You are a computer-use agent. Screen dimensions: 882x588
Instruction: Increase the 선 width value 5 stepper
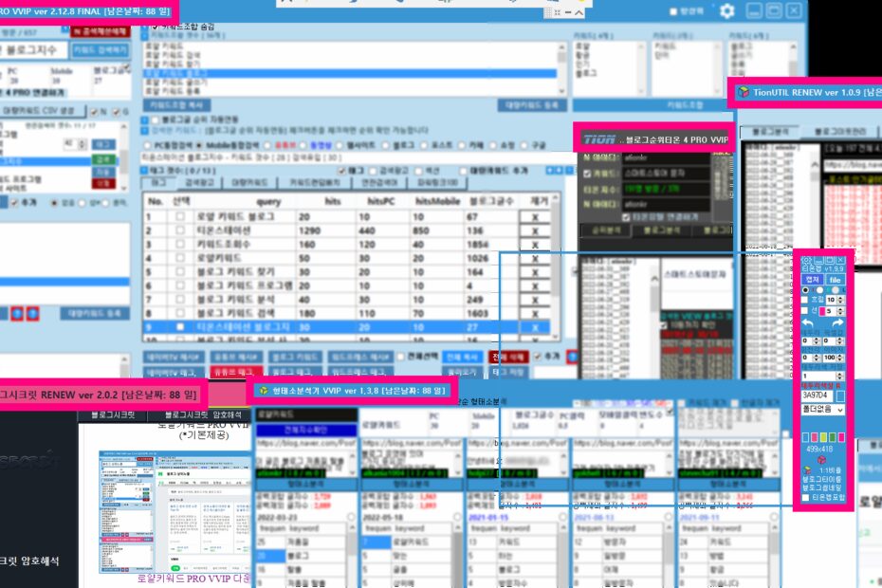tap(840, 309)
